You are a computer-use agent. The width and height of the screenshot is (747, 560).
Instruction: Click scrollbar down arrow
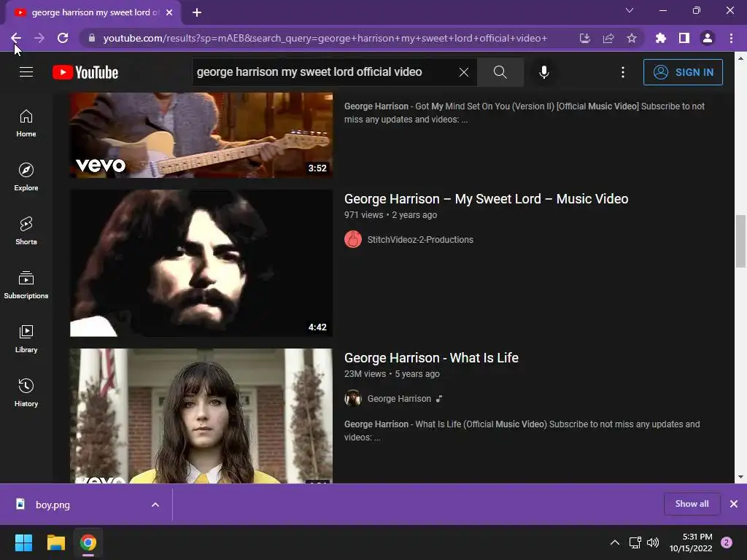point(740,477)
